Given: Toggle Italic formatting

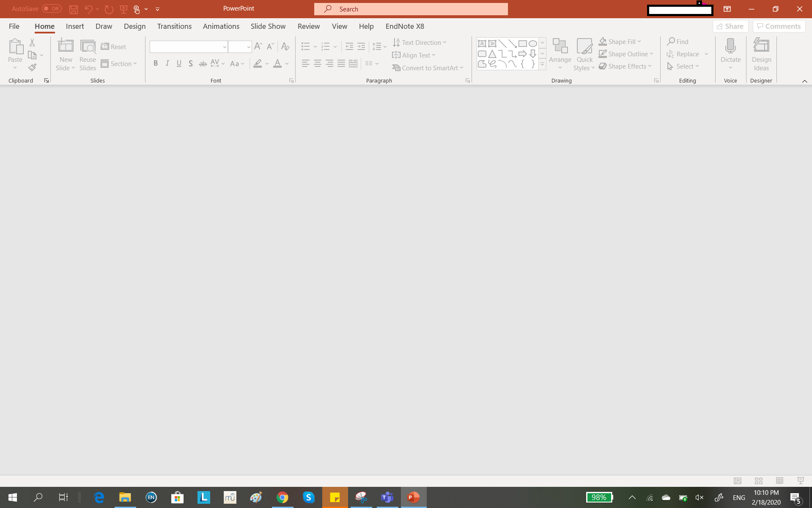Looking at the screenshot, I should [167, 63].
